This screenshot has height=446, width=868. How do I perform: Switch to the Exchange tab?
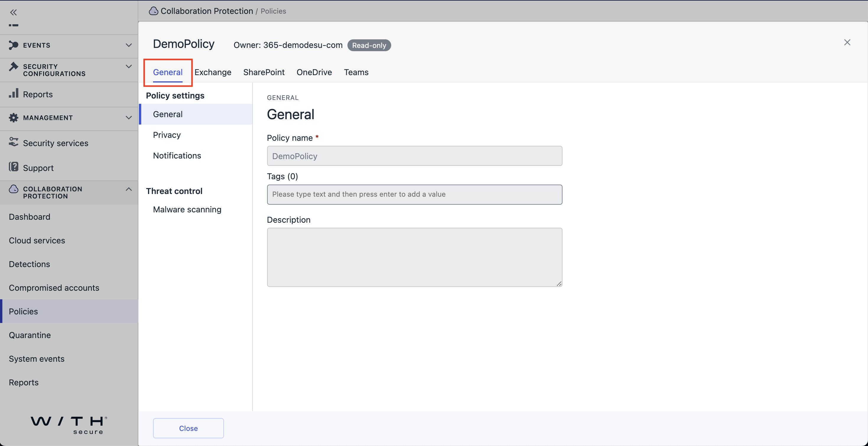click(213, 72)
